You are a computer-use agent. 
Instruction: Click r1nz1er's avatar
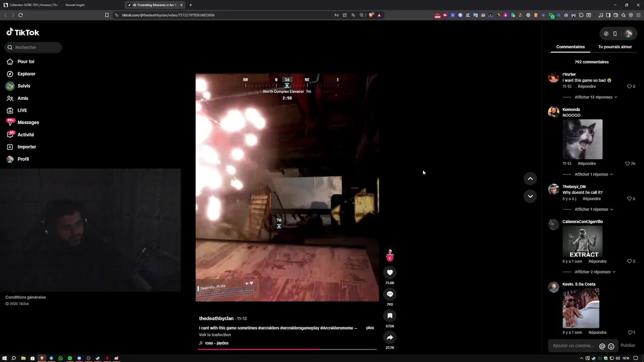pyautogui.click(x=553, y=77)
